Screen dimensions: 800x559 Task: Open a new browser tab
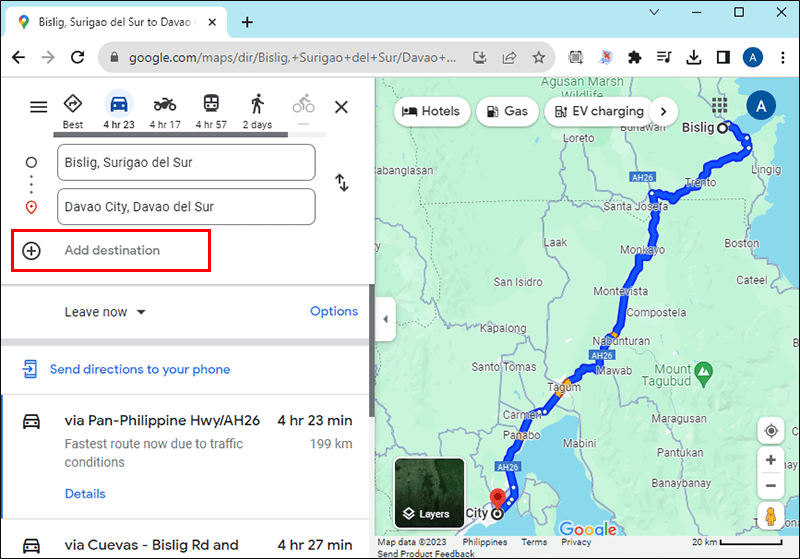(x=247, y=22)
